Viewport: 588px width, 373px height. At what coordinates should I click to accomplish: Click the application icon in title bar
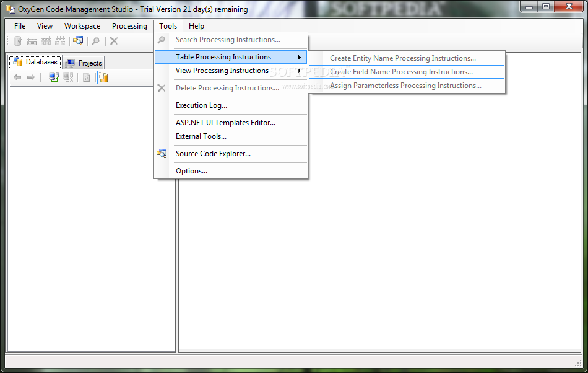coord(11,9)
